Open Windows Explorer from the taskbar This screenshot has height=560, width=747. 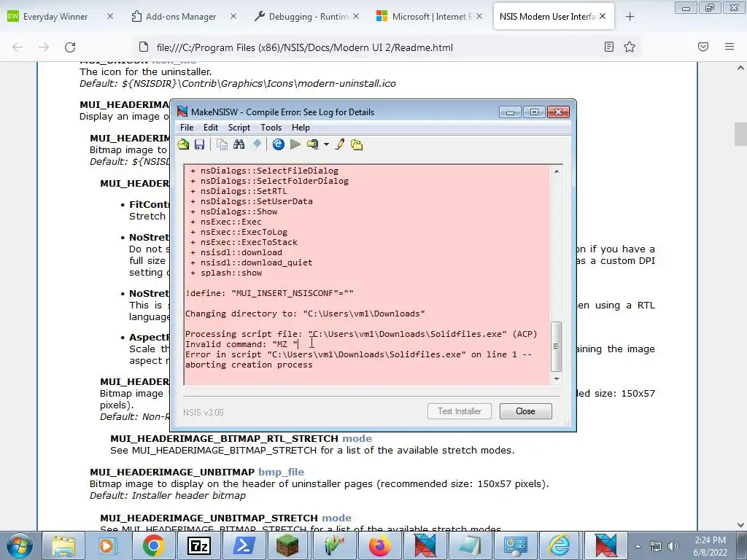click(x=63, y=545)
